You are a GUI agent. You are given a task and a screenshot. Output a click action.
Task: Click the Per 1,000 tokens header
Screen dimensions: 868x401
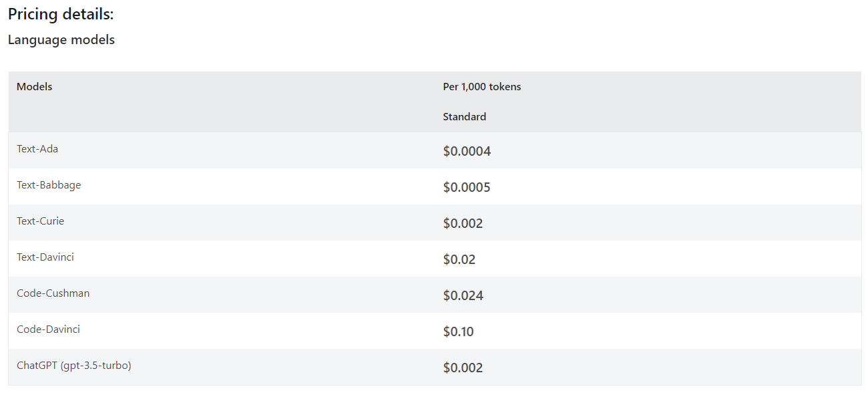pos(482,87)
